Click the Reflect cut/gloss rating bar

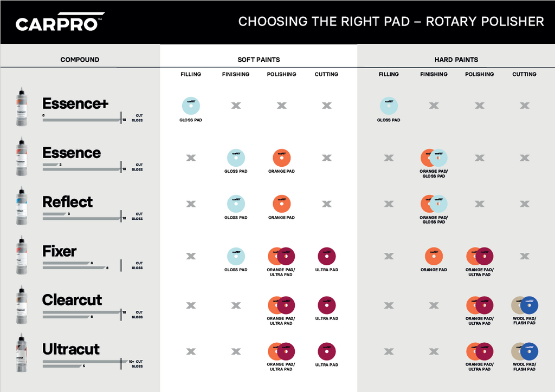93,217
